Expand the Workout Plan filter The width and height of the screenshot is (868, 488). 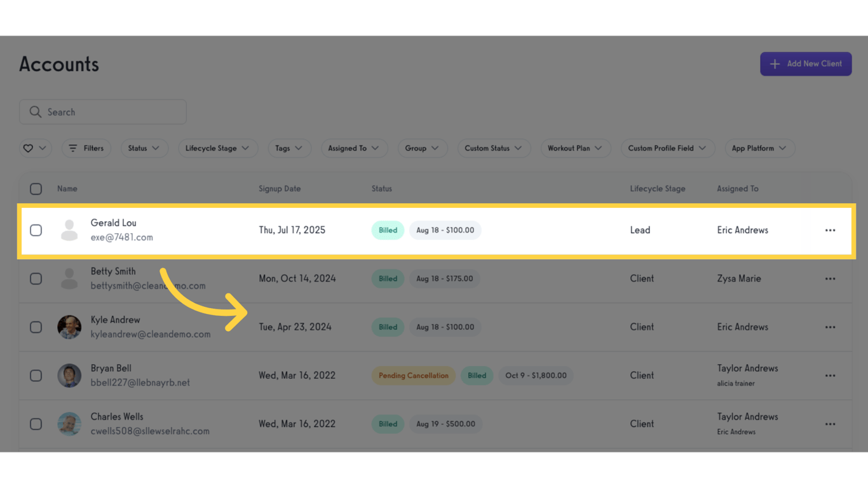point(576,148)
